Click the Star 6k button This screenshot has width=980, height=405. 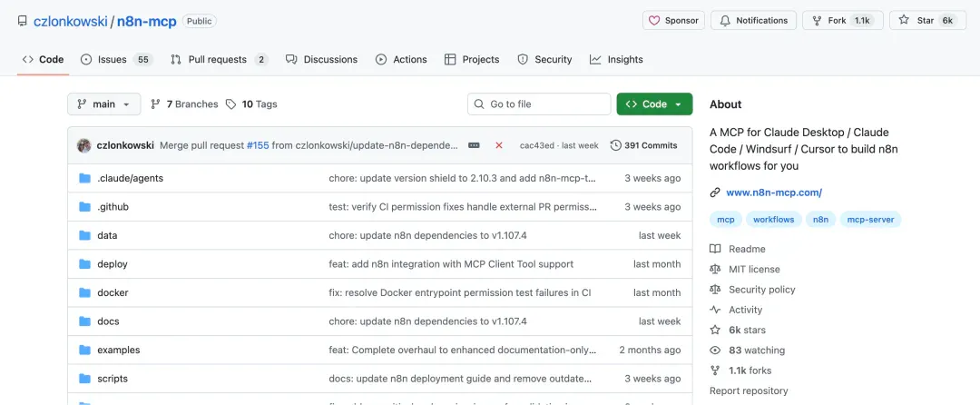pos(928,21)
